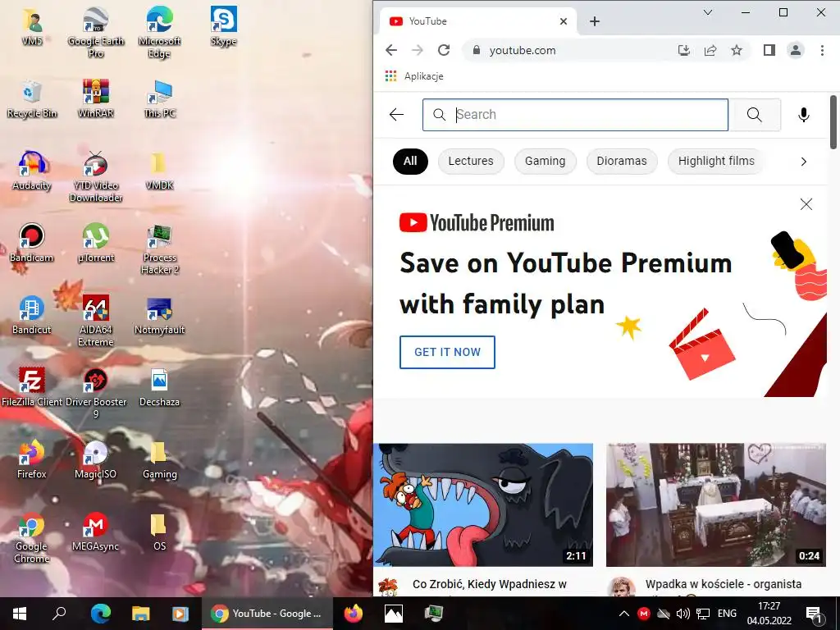Open Chrome profile avatar button

(x=796, y=50)
